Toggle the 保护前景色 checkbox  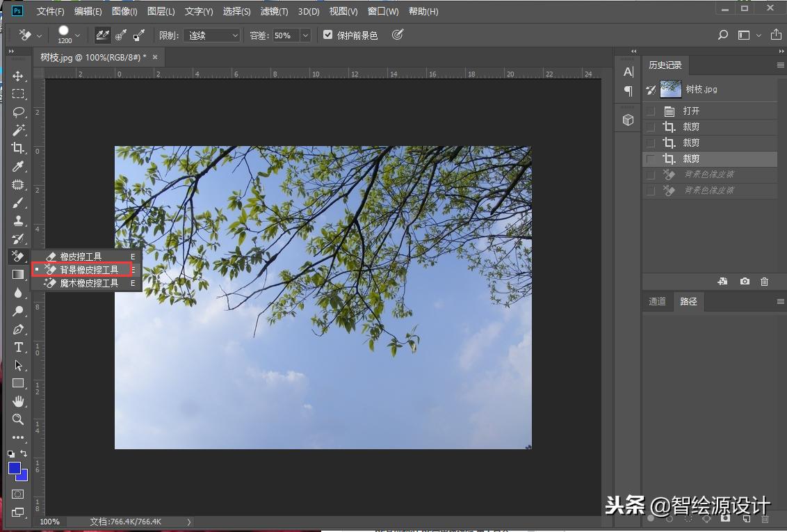pos(328,35)
